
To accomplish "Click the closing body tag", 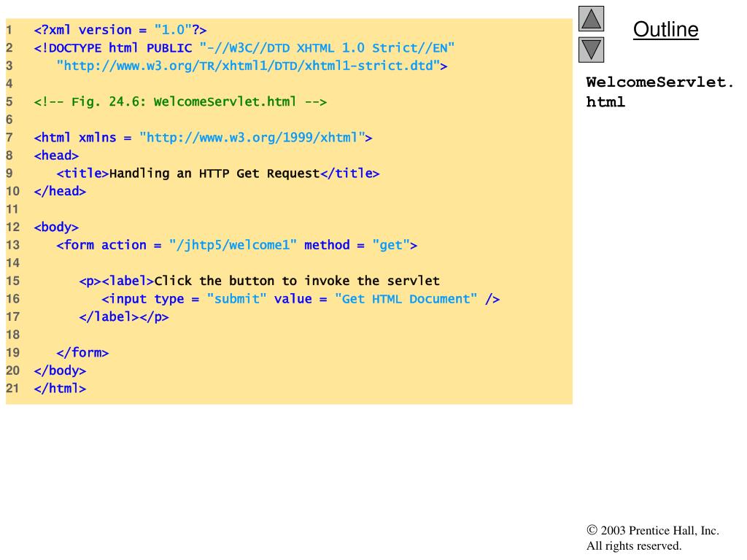I will click(60, 370).
